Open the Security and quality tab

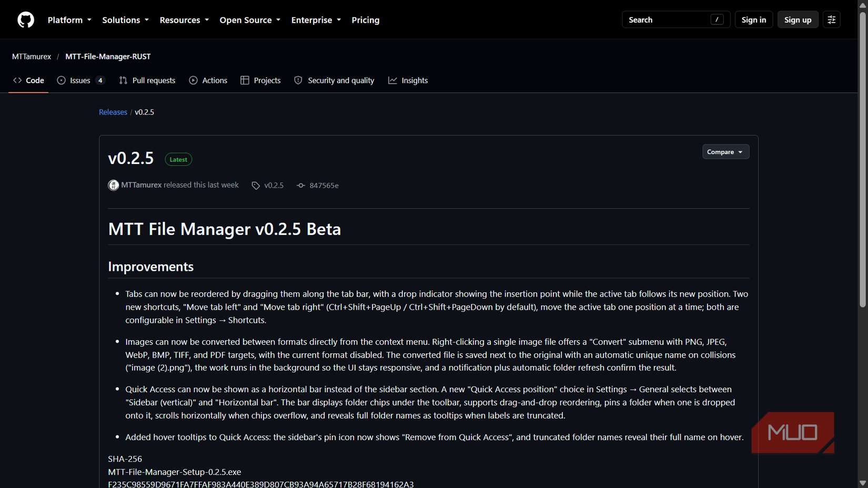(334, 80)
